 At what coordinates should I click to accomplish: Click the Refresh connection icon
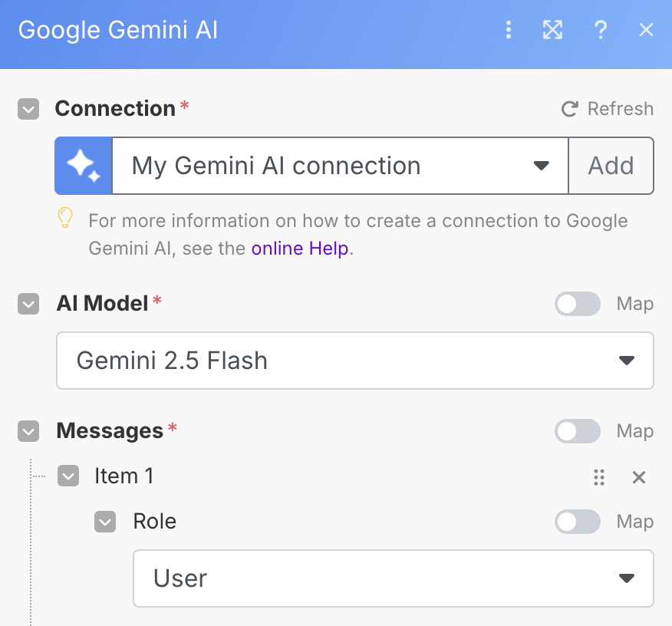tap(569, 109)
